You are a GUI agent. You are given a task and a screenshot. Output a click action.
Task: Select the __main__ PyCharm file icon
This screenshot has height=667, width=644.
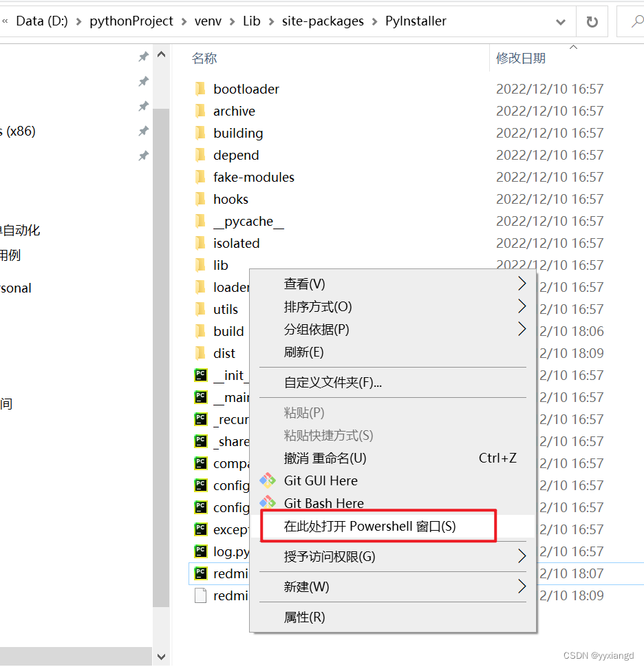point(201,397)
